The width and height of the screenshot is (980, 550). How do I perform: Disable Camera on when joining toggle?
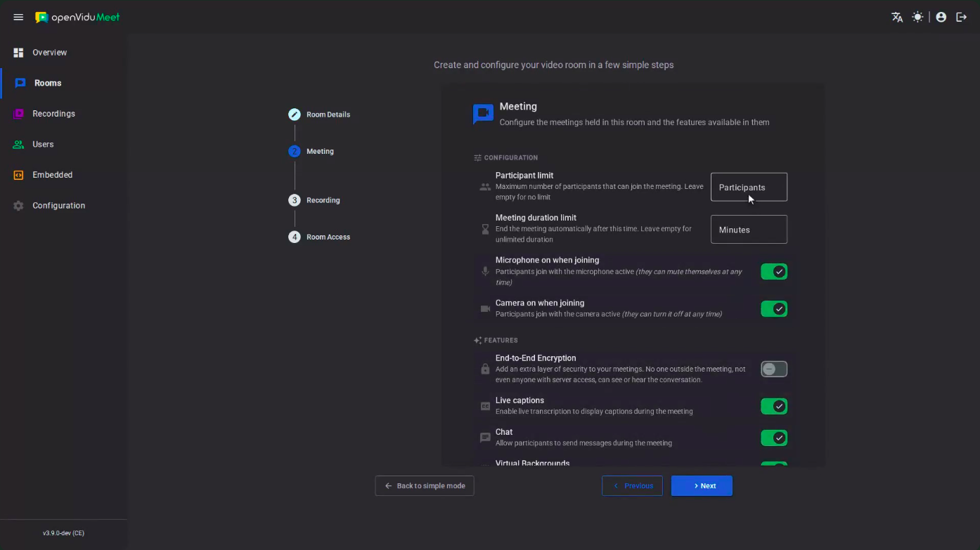pyautogui.click(x=774, y=309)
